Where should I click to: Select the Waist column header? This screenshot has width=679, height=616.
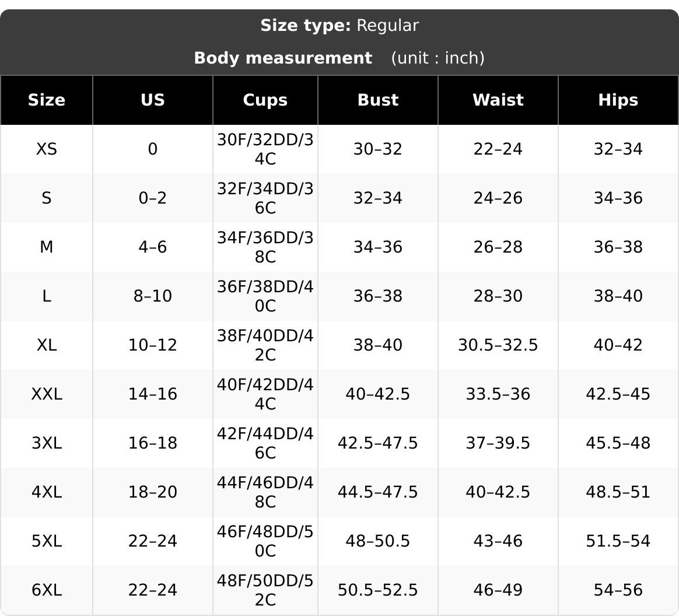tap(498, 100)
